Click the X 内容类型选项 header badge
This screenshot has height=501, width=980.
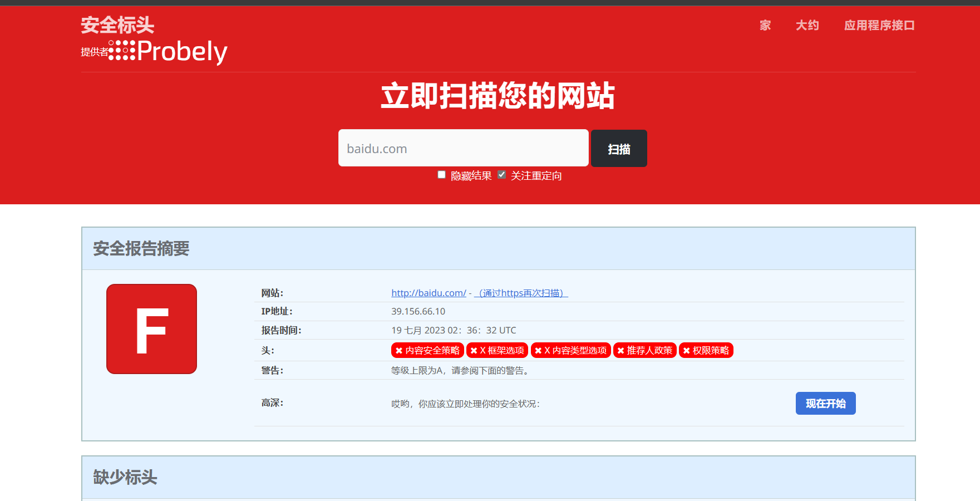(x=570, y=350)
